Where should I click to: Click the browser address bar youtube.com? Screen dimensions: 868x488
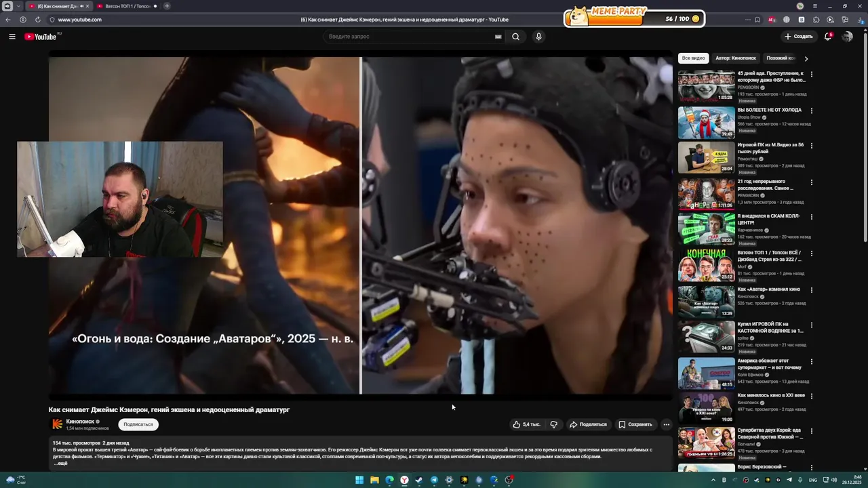pyautogui.click(x=79, y=20)
